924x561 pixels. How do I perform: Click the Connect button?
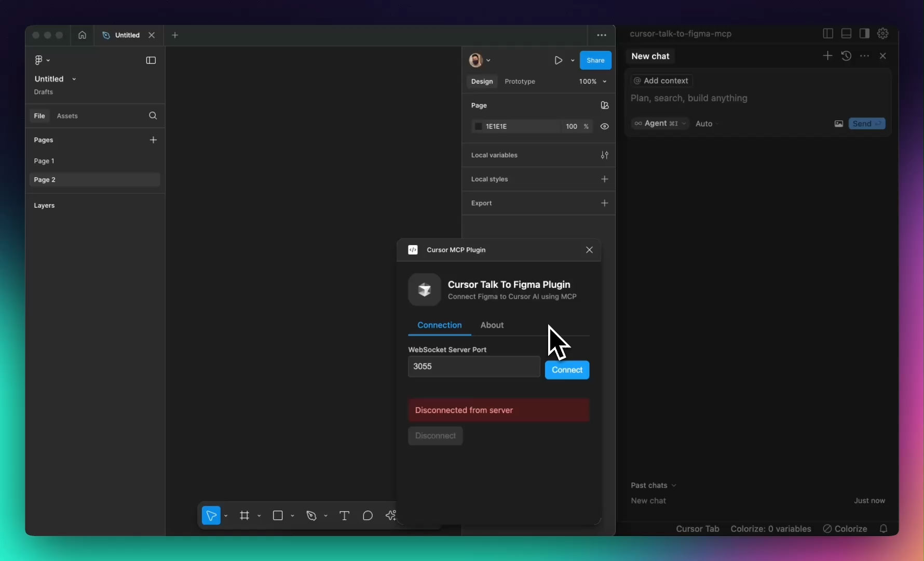(567, 370)
